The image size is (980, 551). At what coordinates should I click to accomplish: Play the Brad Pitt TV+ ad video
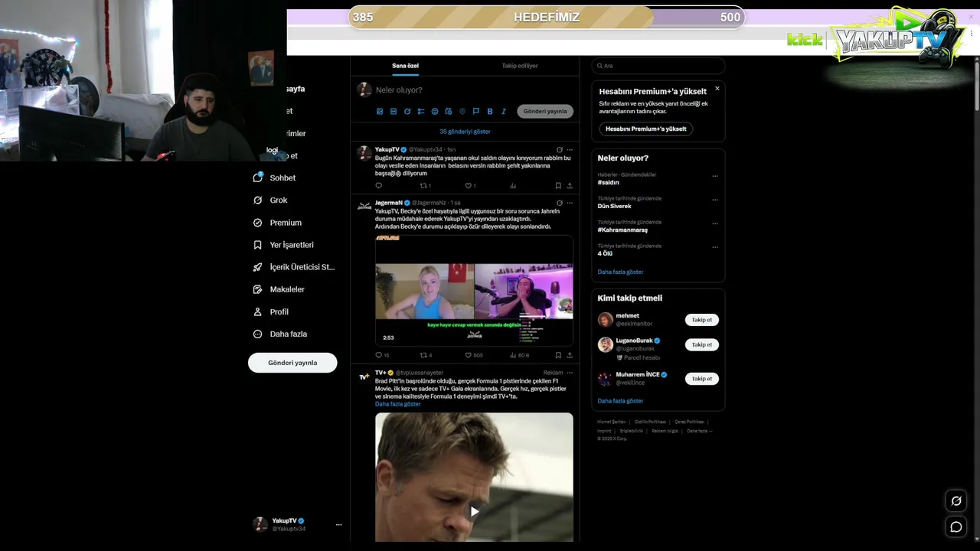tap(474, 511)
